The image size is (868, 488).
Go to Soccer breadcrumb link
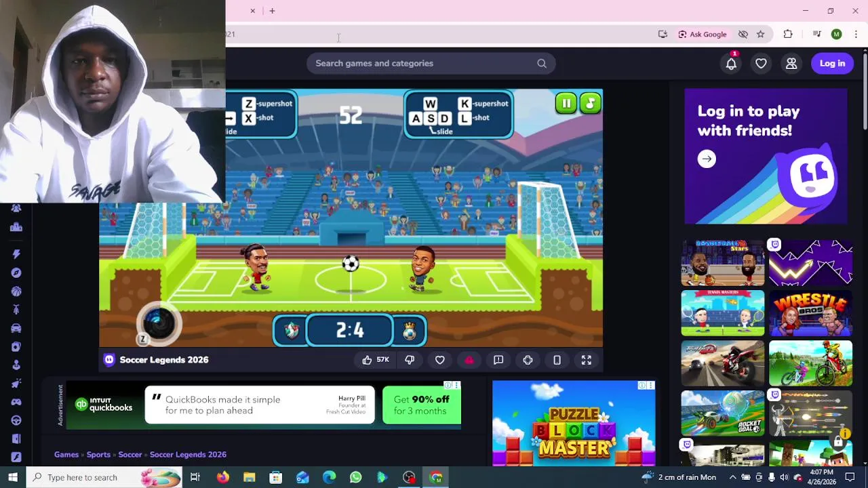130,455
